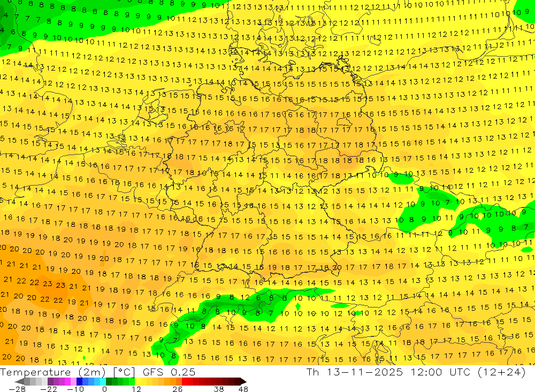Click the '12:00 UTC' valid time
The image size is (535, 392).
pos(441,372)
